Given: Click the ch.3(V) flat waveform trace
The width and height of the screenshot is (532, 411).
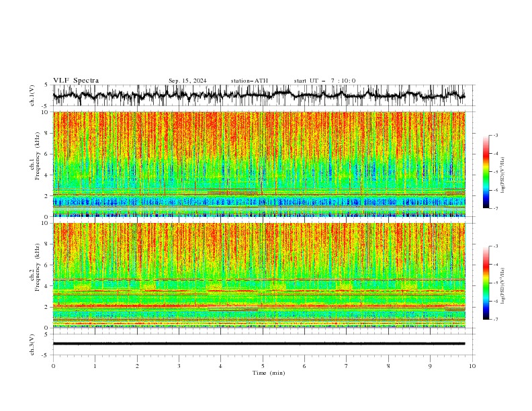Looking at the screenshot, I should tap(259, 344).
